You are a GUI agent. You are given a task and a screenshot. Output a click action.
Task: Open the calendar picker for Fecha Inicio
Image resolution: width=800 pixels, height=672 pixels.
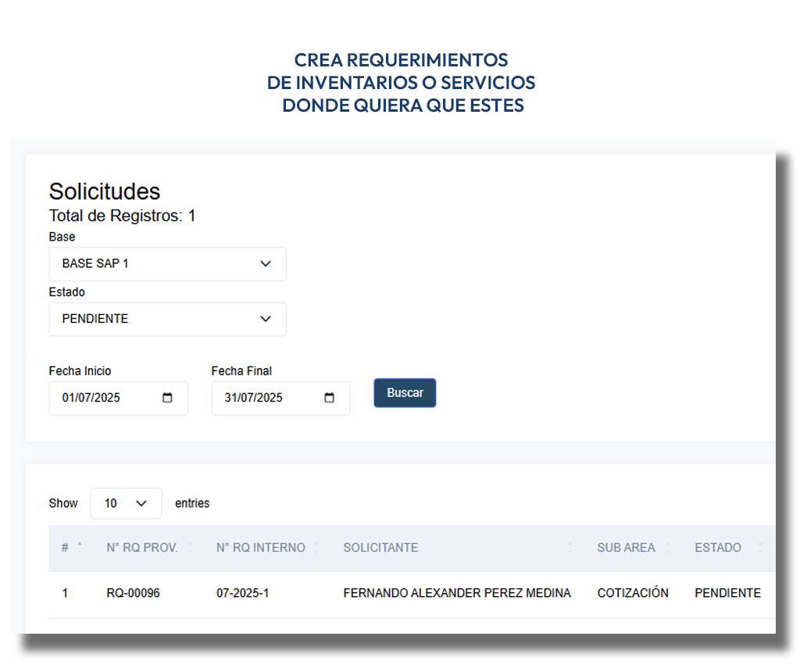pyautogui.click(x=167, y=398)
